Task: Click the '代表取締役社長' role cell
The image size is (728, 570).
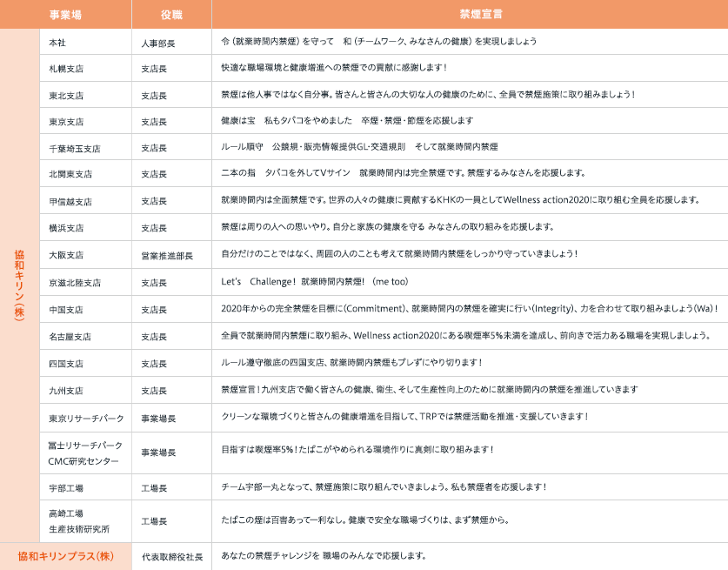Action: (x=172, y=557)
